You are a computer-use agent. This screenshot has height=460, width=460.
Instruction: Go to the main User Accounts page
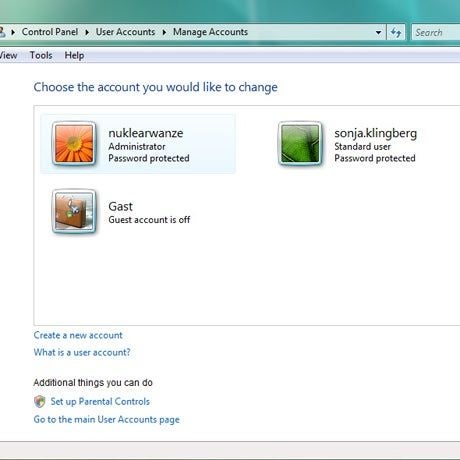107,419
